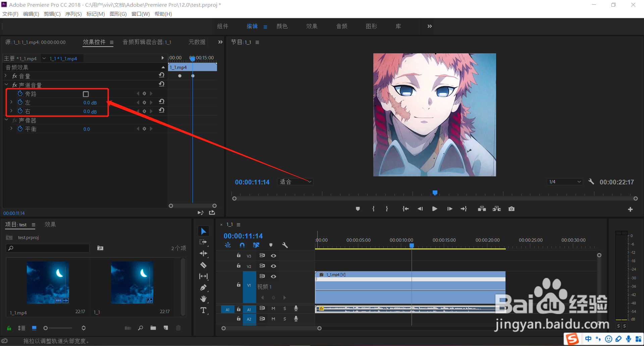Collapse the 声道音量 effect
Viewport: 644px width, 346px height.
click(x=6, y=84)
